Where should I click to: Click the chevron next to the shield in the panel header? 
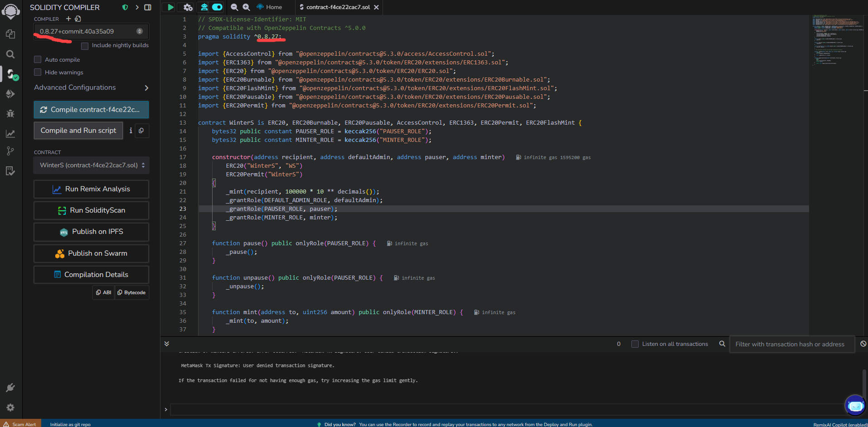tap(137, 7)
